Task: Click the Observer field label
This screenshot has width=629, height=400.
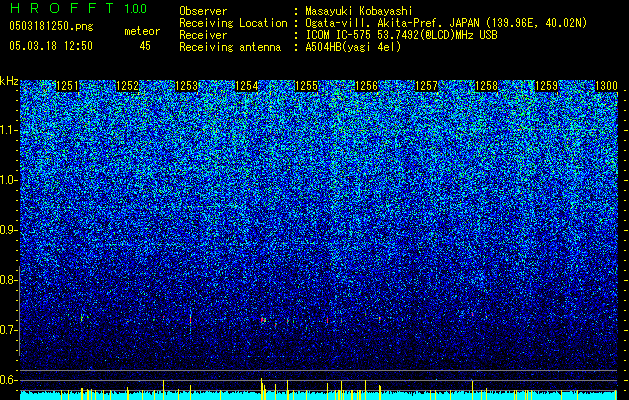Action: 203,11
